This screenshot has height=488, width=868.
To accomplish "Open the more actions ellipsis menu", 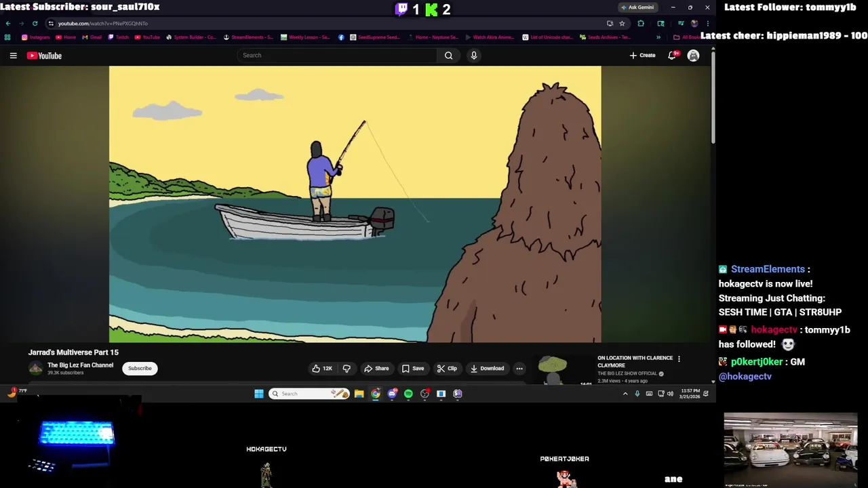I will coord(519,369).
